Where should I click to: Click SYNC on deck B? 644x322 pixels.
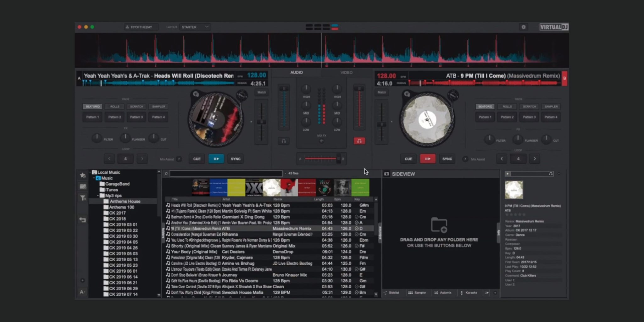click(447, 159)
